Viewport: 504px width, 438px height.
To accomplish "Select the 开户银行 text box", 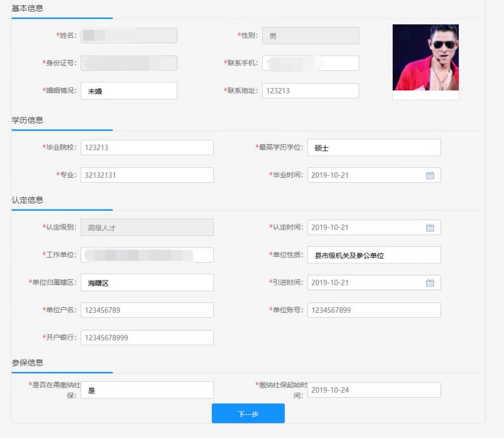I will 147,338.
